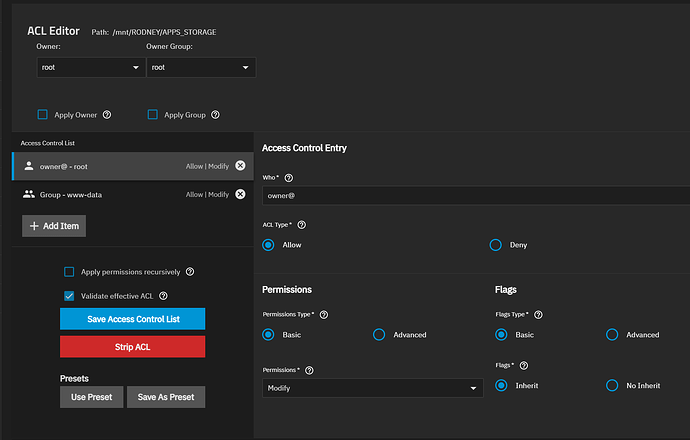Select the Group - www-data list entry

(133, 194)
